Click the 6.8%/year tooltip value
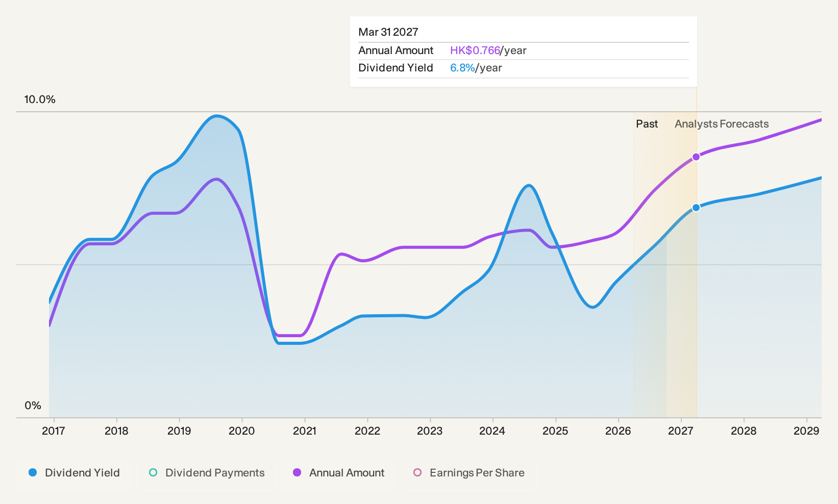The width and height of the screenshot is (838, 504). [x=476, y=68]
